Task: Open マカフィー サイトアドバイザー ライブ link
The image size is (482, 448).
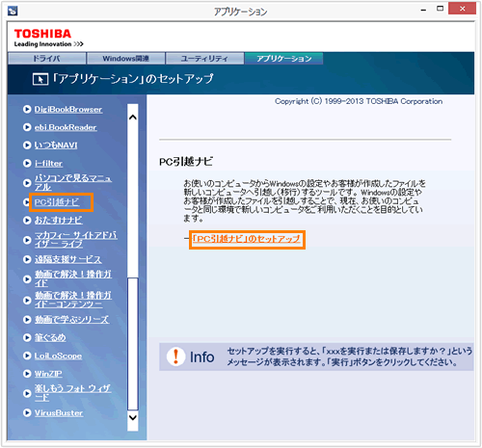Action: (75, 240)
